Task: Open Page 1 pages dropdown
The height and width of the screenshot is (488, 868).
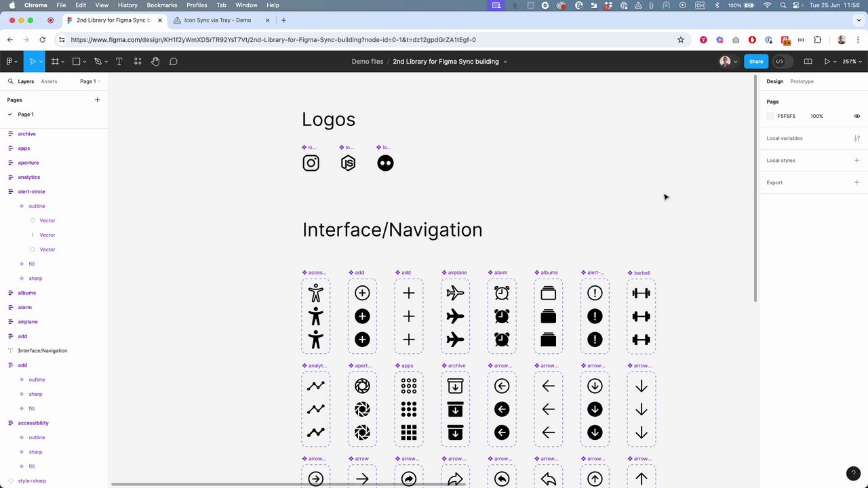Action: [x=90, y=81]
